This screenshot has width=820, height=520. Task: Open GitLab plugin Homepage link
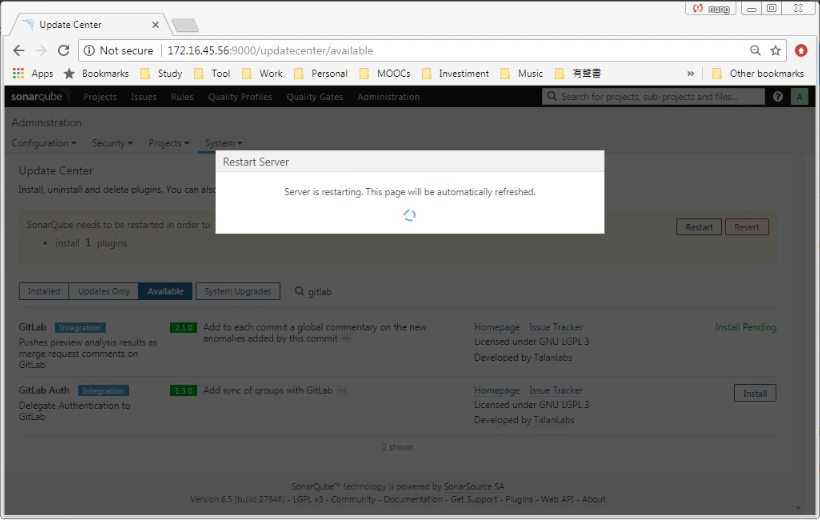497,327
